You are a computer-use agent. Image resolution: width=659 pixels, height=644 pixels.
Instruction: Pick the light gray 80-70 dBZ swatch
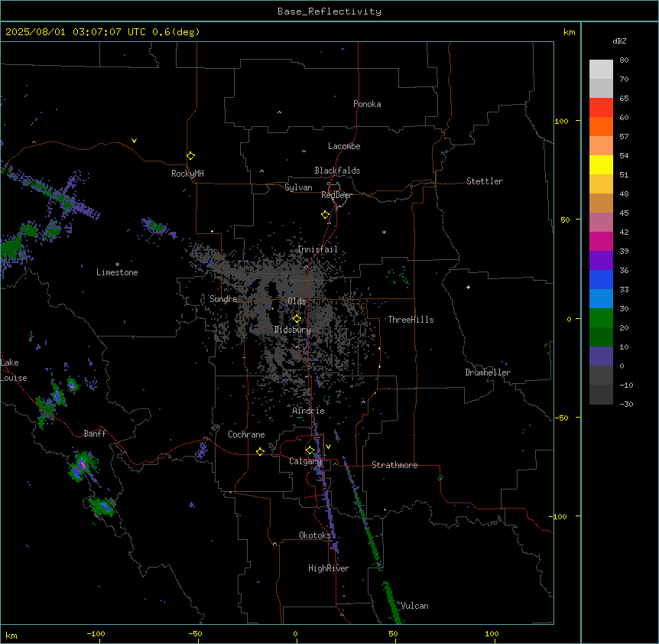(x=601, y=70)
